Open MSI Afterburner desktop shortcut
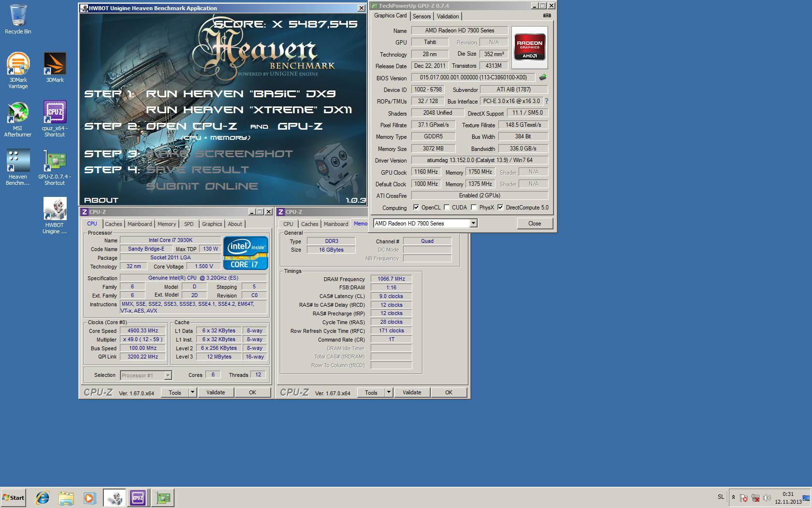This screenshot has height=508, width=812. click(18, 119)
